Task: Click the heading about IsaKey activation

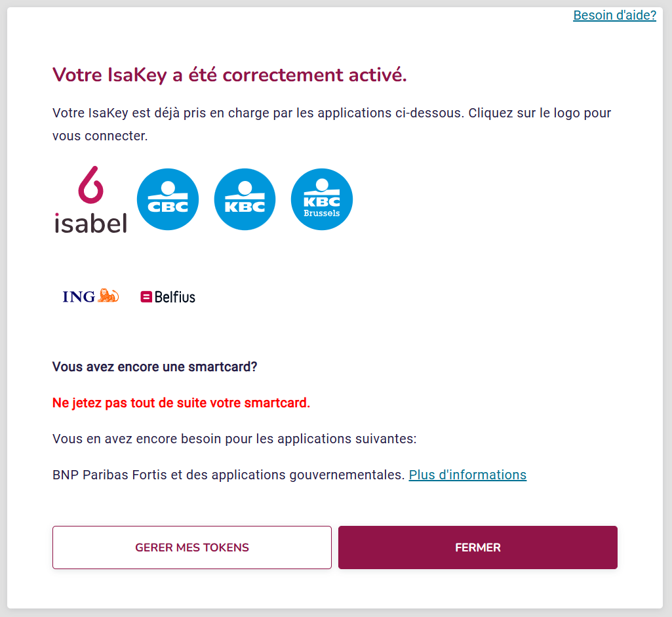Action: 229,75
